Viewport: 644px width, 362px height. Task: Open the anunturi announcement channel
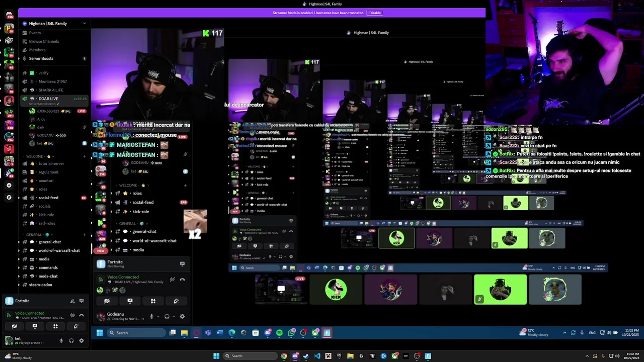tap(54, 180)
